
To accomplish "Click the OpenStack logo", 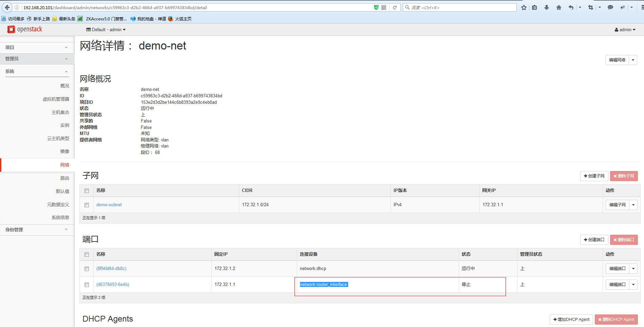I will click(25, 30).
